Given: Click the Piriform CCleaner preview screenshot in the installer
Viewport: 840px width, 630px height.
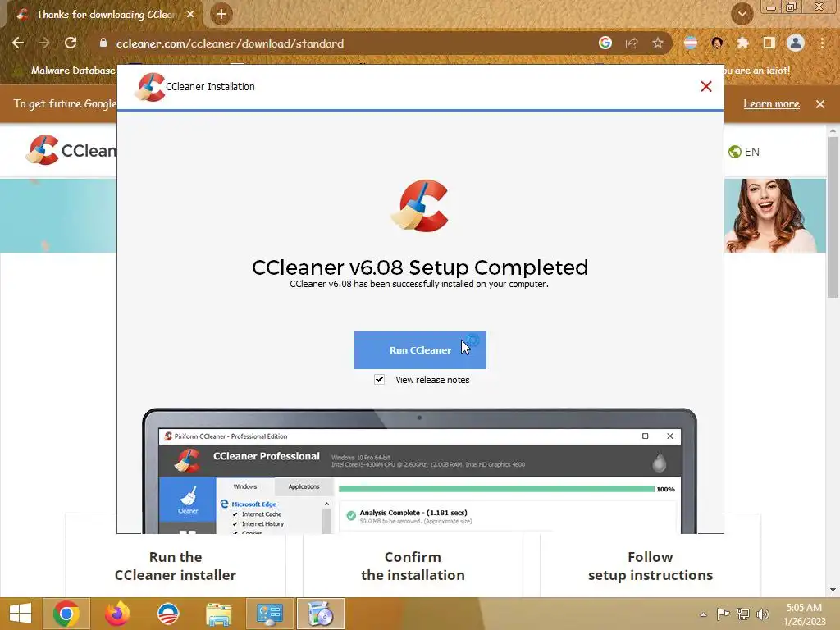Looking at the screenshot, I should (419, 472).
